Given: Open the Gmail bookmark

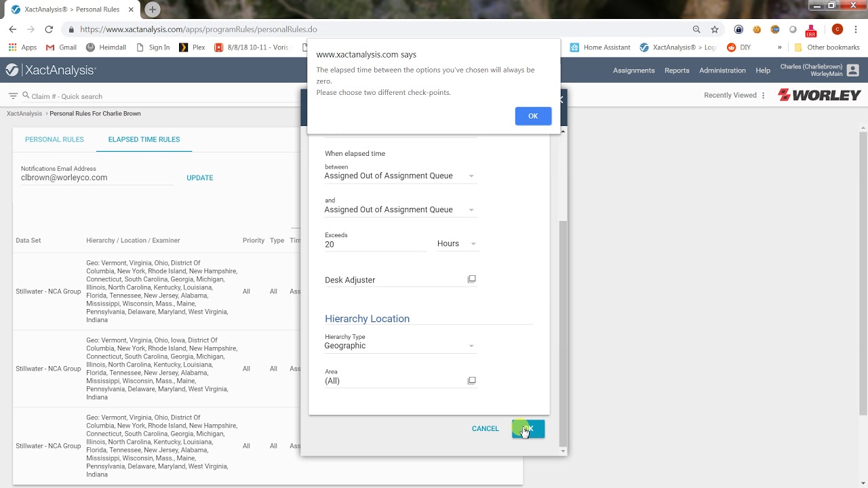Looking at the screenshot, I should coord(61,47).
